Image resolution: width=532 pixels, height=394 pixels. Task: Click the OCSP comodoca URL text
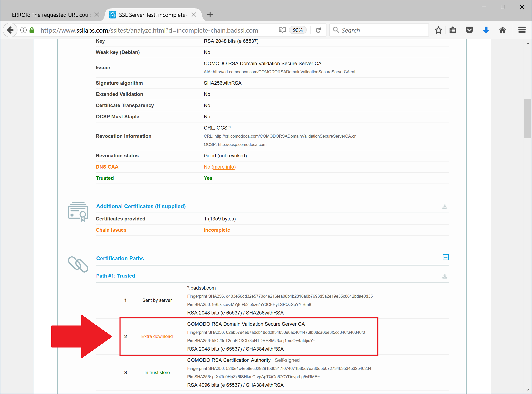point(242,144)
